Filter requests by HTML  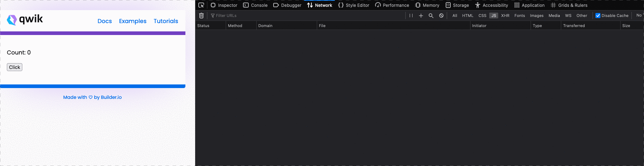(x=468, y=16)
